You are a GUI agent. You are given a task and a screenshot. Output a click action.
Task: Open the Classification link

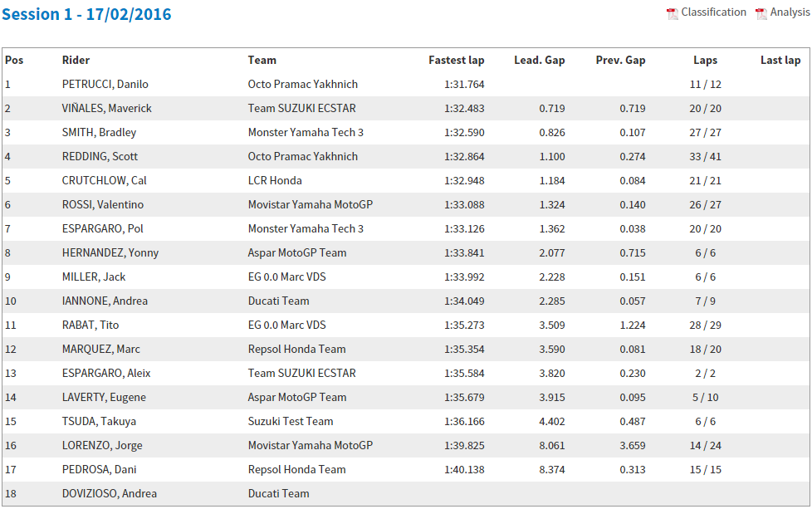tap(713, 12)
